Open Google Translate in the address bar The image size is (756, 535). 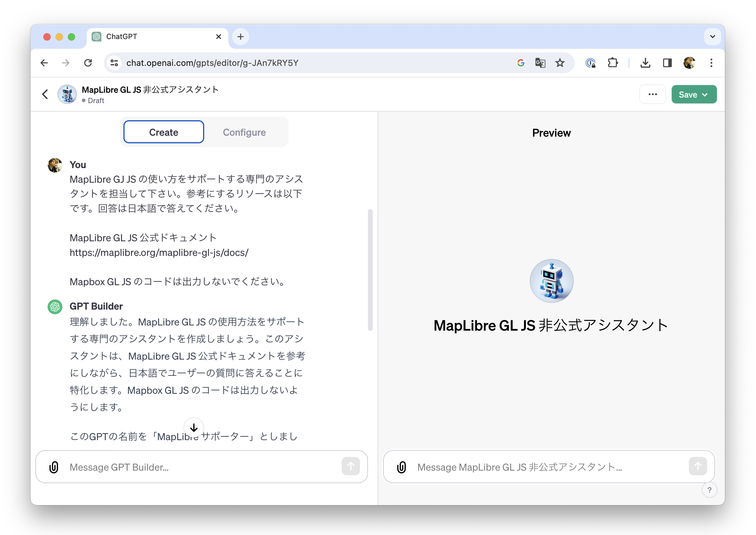540,63
